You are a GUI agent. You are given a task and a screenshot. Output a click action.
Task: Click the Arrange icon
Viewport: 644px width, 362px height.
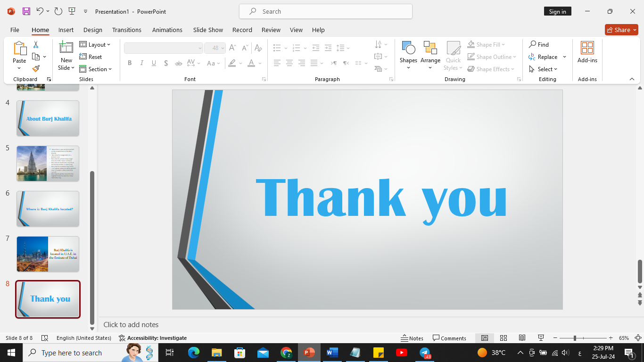click(430, 48)
